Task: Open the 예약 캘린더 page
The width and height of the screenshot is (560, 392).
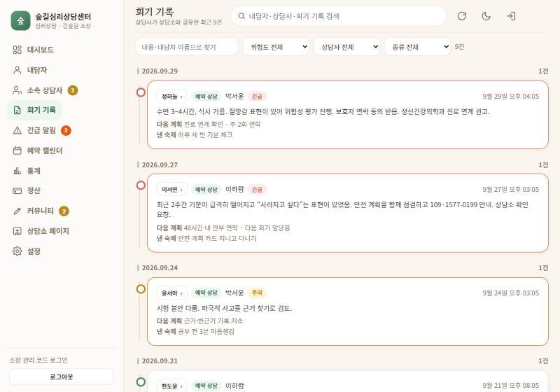Action: (x=38, y=150)
